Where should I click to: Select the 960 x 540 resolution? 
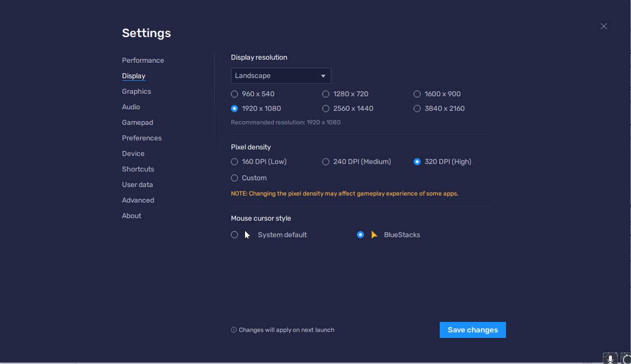coord(234,94)
